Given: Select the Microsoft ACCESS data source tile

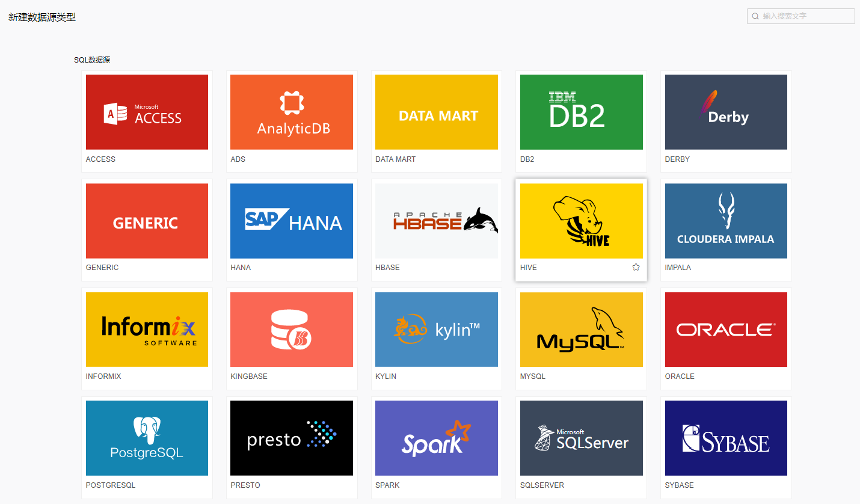Looking at the screenshot, I should tap(147, 112).
